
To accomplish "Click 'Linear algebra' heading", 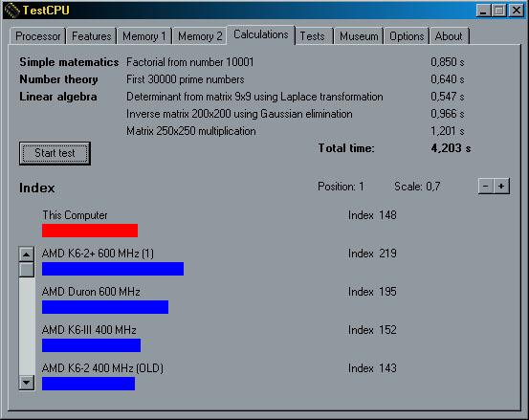I will click(58, 97).
